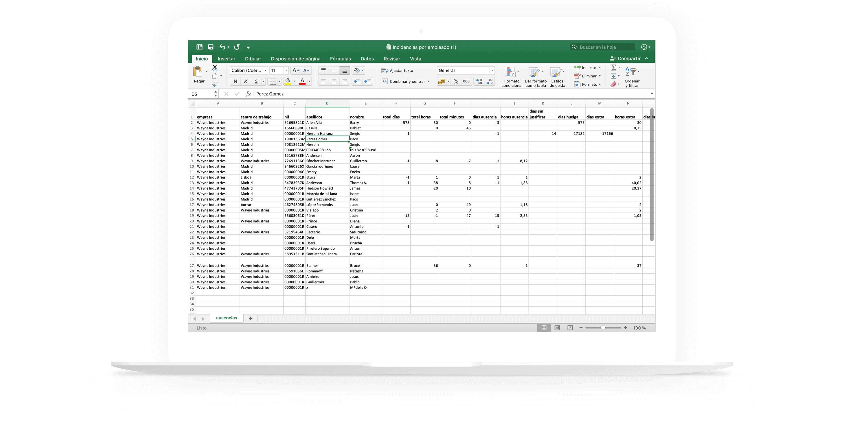Open the font name dropdown
868x434 pixels.
[265, 70]
